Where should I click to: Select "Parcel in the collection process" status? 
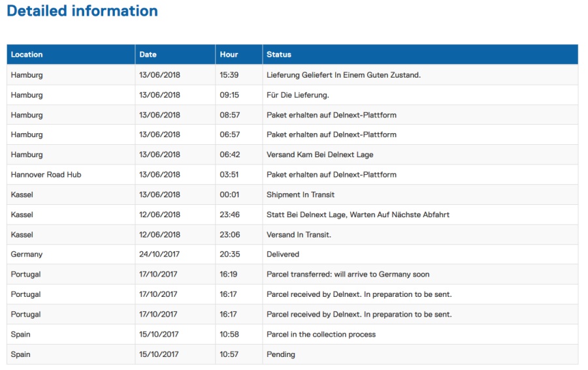pyautogui.click(x=321, y=335)
